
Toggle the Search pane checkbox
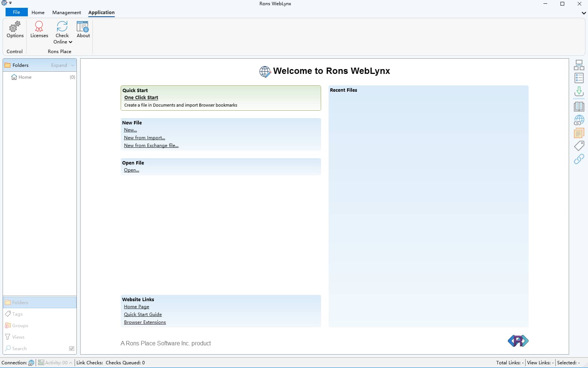coord(72,348)
